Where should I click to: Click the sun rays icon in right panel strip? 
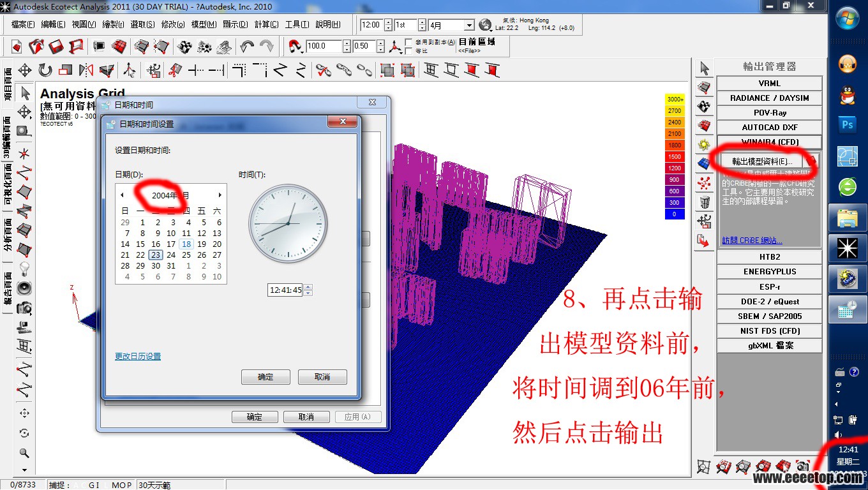click(705, 145)
